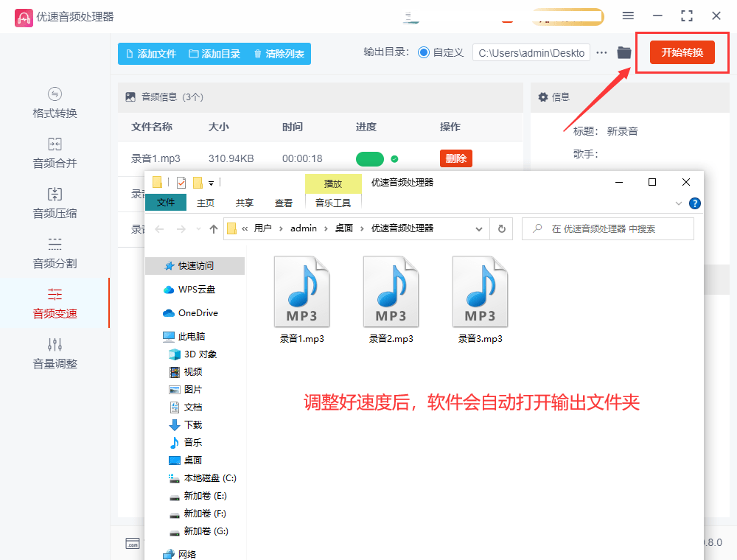Image resolution: width=737 pixels, height=560 pixels.
Task: Click the 开始转换 start conversion button
Action: click(x=682, y=52)
